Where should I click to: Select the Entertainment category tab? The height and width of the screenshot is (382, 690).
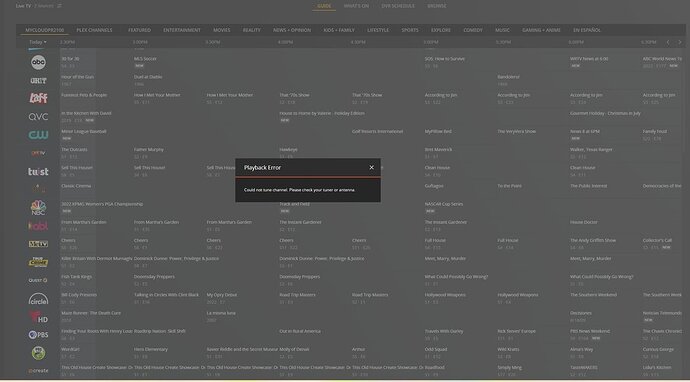point(182,30)
